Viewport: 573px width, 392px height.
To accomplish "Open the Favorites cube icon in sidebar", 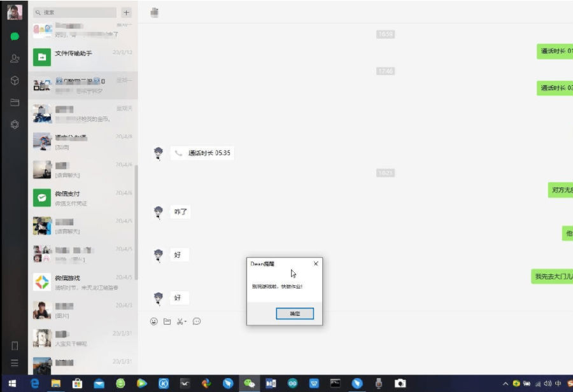I will [14, 81].
